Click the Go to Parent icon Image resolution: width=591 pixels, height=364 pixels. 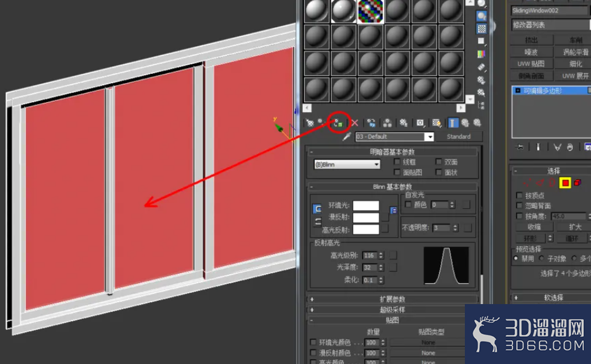(x=465, y=123)
